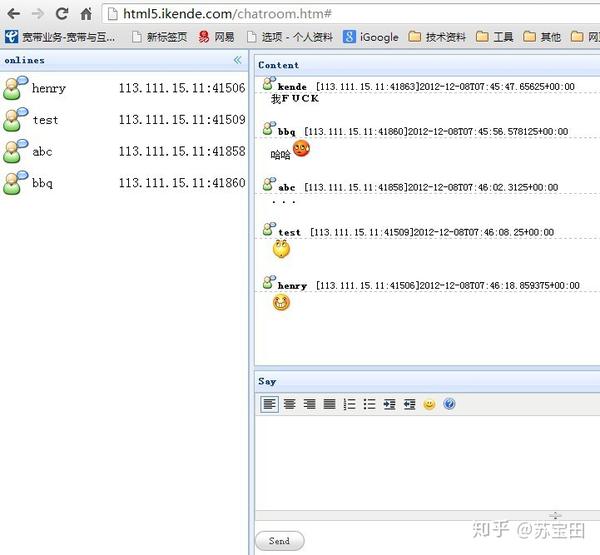This screenshot has height=555, width=600.
Task: Click the grinning emoticon in henry's message
Action: click(x=281, y=302)
